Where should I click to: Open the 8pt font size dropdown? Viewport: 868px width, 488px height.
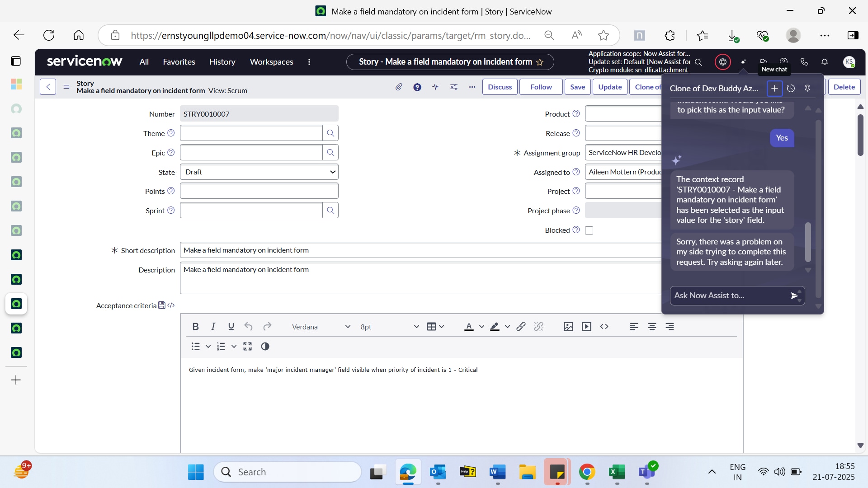[390, 327]
